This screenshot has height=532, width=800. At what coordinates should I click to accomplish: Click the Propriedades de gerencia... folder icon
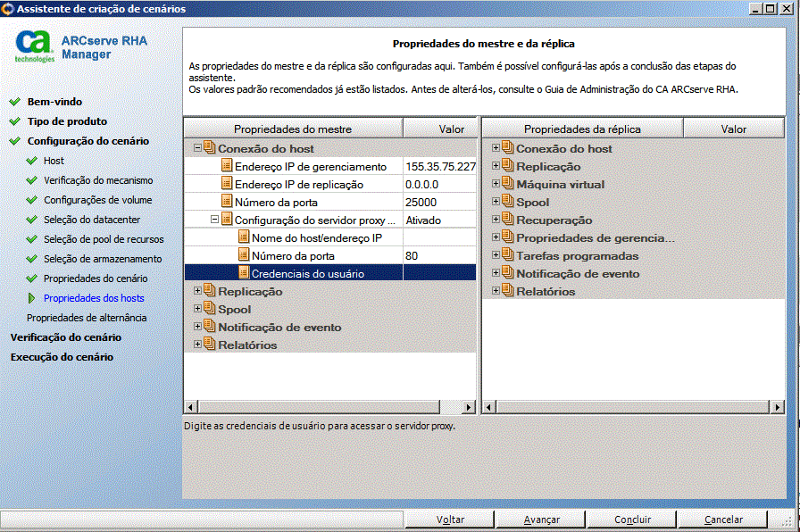[x=508, y=237]
